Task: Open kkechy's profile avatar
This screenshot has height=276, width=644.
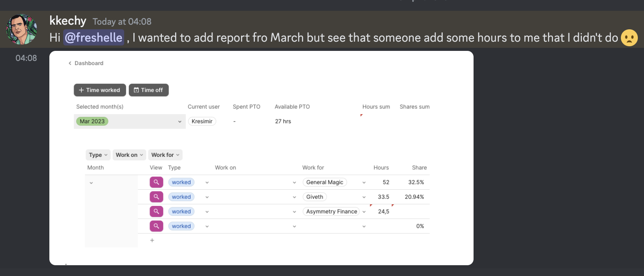Action: (22, 29)
